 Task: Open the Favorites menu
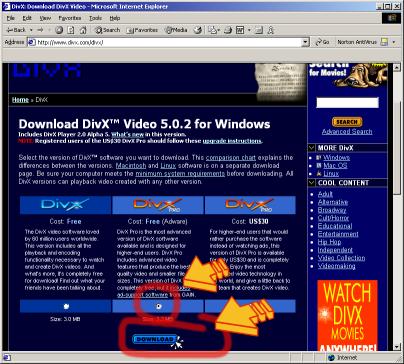(x=70, y=18)
